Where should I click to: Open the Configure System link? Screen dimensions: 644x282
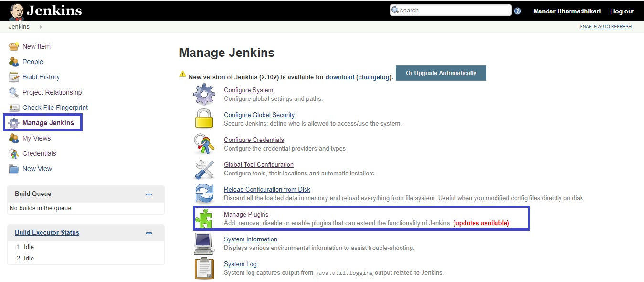(248, 90)
